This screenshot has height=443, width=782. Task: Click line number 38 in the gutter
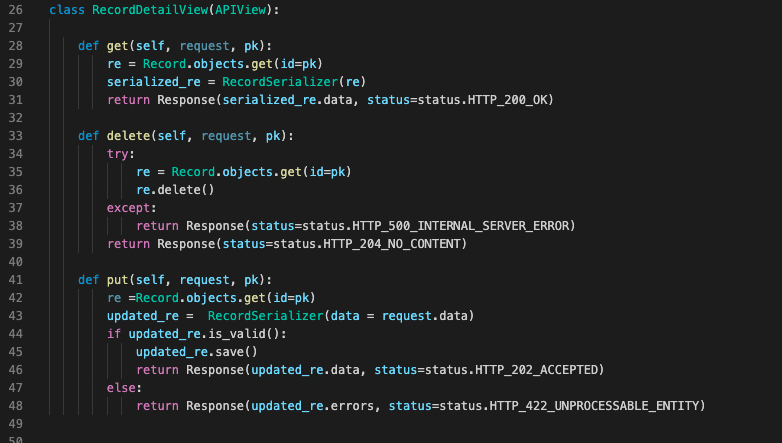point(15,226)
